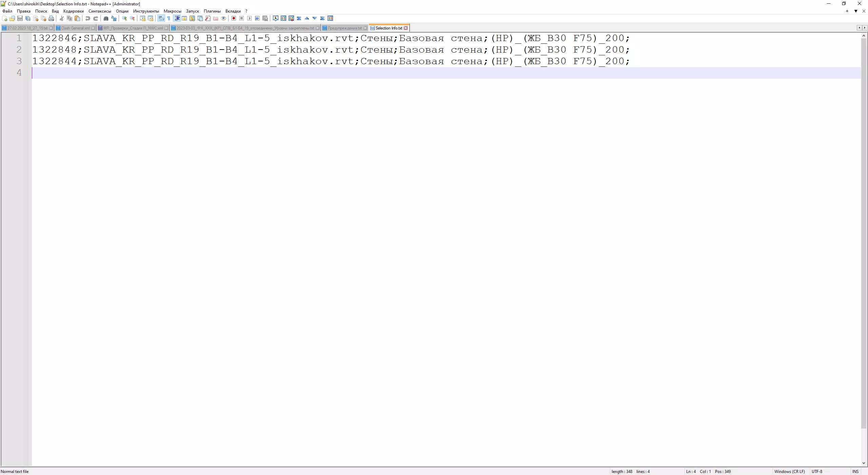The height and width of the screenshot is (475, 868).
Task: Click the Cut scissors icon
Action: click(x=62, y=18)
